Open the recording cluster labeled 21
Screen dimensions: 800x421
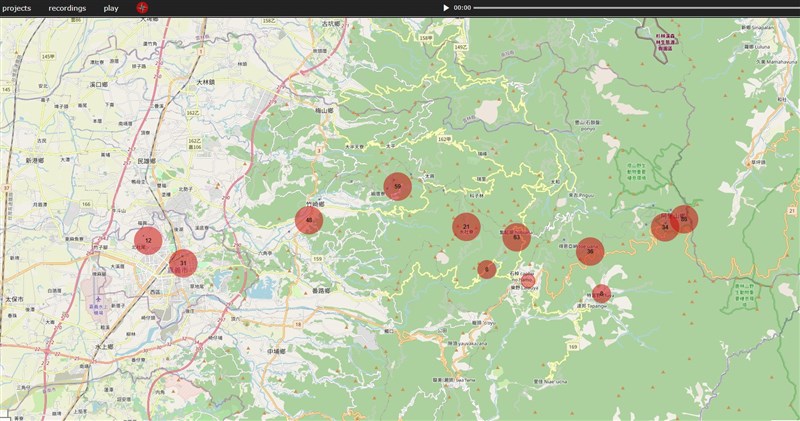pos(466,227)
